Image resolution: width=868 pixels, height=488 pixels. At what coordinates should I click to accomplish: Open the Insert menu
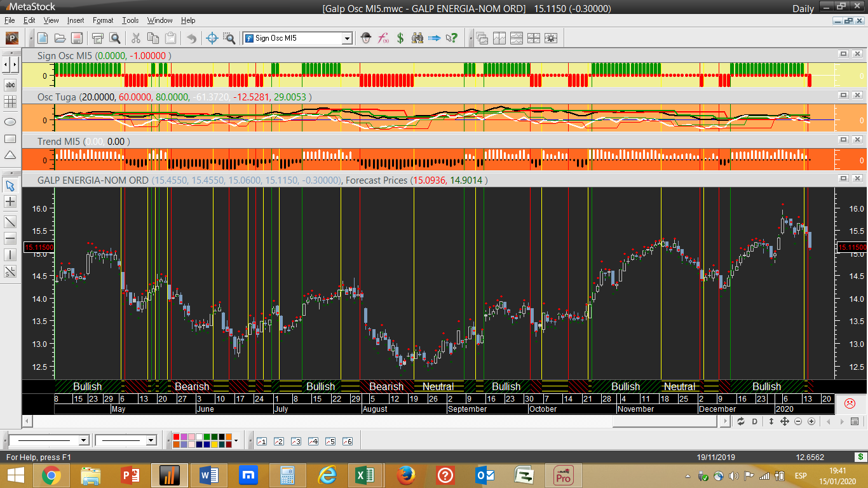(75, 20)
